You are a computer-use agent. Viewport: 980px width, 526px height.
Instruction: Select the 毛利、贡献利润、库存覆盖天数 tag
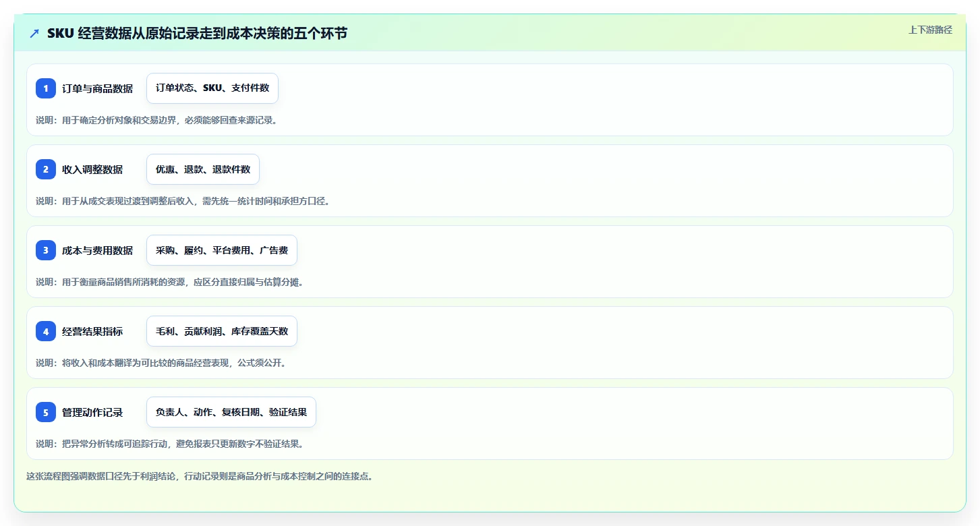coord(222,331)
